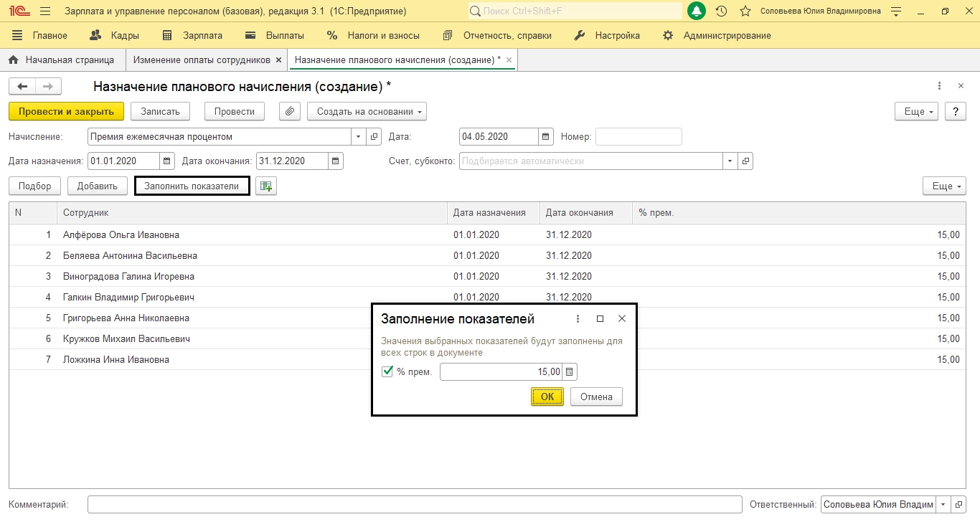Switch to Изменение оплаты сотрудников tab

(x=202, y=60)
